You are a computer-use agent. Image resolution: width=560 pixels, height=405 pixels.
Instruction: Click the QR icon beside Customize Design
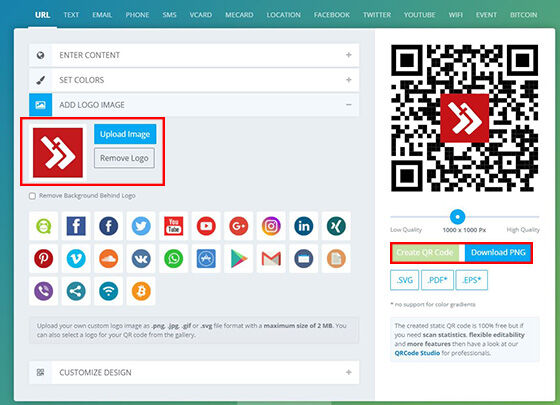pos(41,372)
